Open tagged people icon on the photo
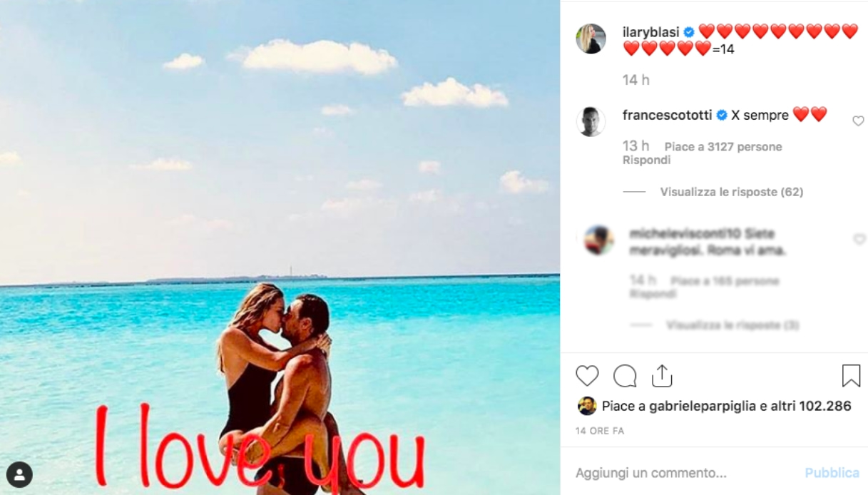 (19, 474)
